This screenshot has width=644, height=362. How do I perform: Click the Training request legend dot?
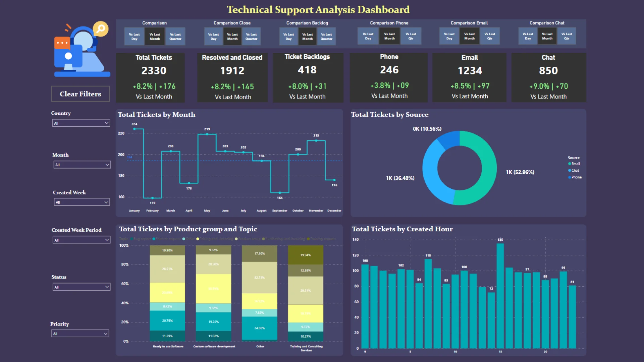pos(308,239)
